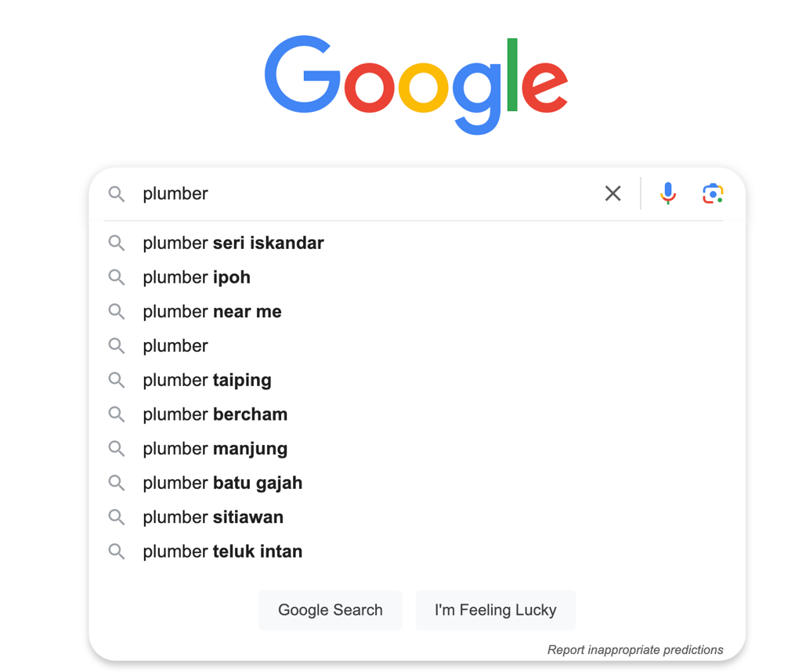Click the magnifier icon in search field
802x672 pixels.
pyautogui.click(x=117, y=194)
